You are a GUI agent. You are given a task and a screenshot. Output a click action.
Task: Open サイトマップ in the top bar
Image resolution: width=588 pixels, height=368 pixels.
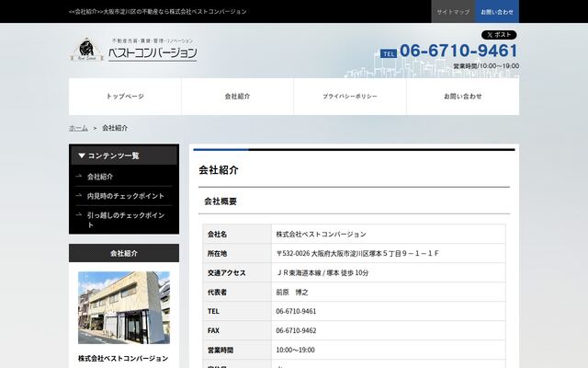pos(453,12)
